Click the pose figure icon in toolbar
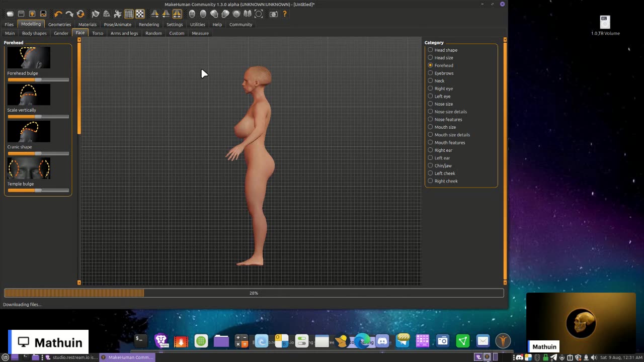 click(x=118, y=14)
